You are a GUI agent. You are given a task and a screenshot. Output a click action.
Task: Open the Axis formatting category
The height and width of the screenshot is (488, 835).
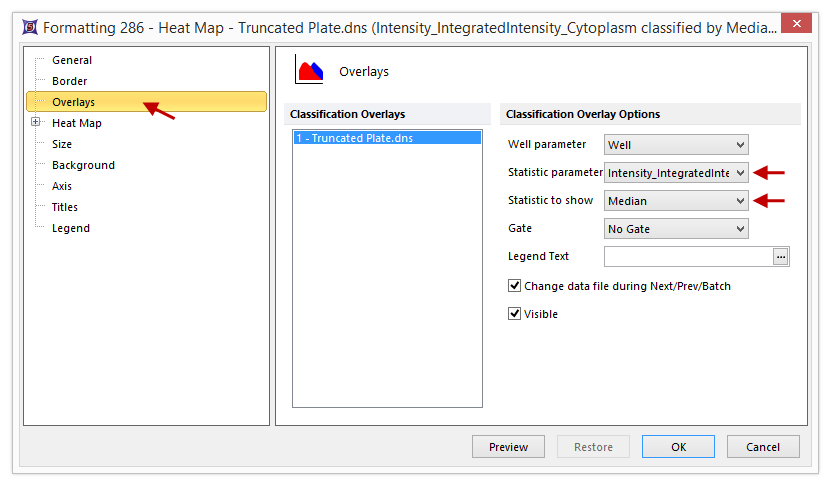[62, 186]
